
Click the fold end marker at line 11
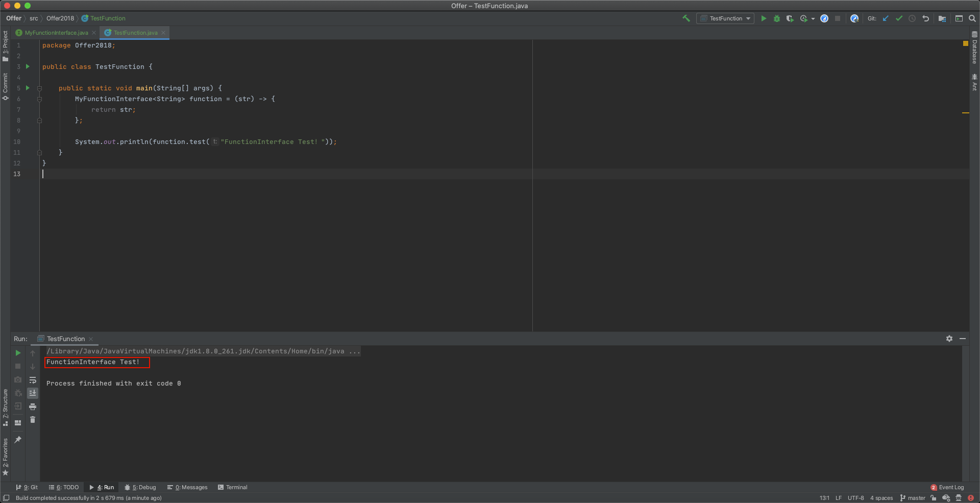39,153
